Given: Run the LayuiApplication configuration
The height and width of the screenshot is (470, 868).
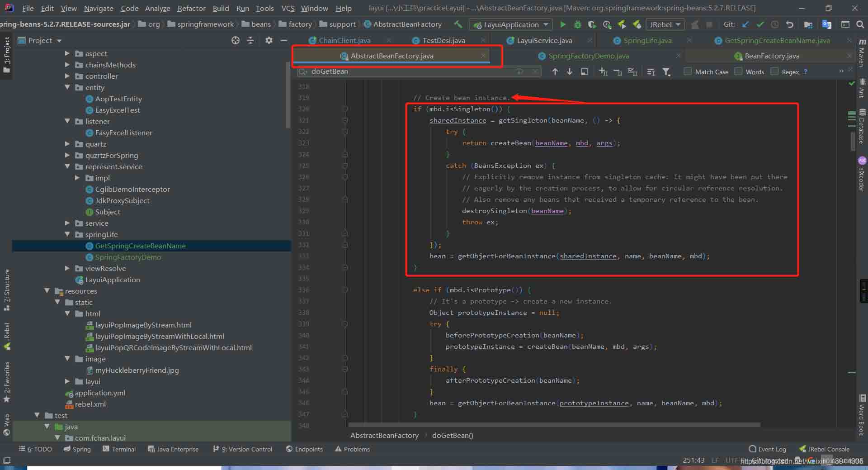Looking at the screenshot, I should [x=563, y=24].
